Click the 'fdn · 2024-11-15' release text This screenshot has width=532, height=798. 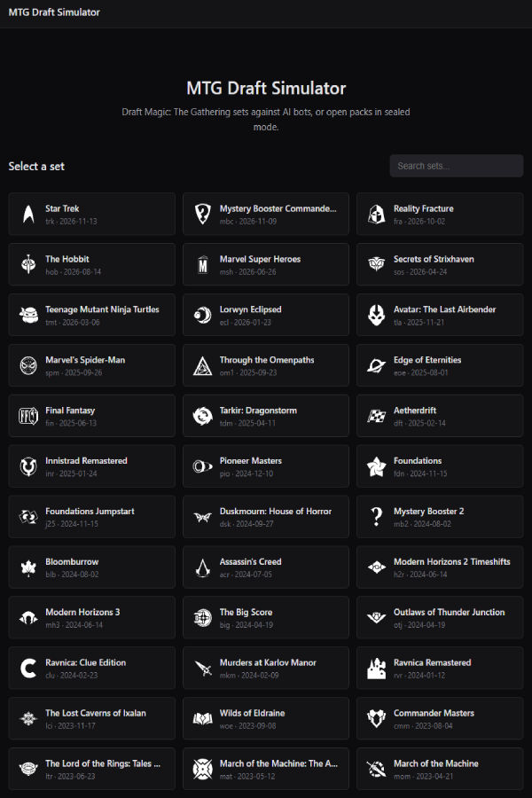(x=420, y=473)
